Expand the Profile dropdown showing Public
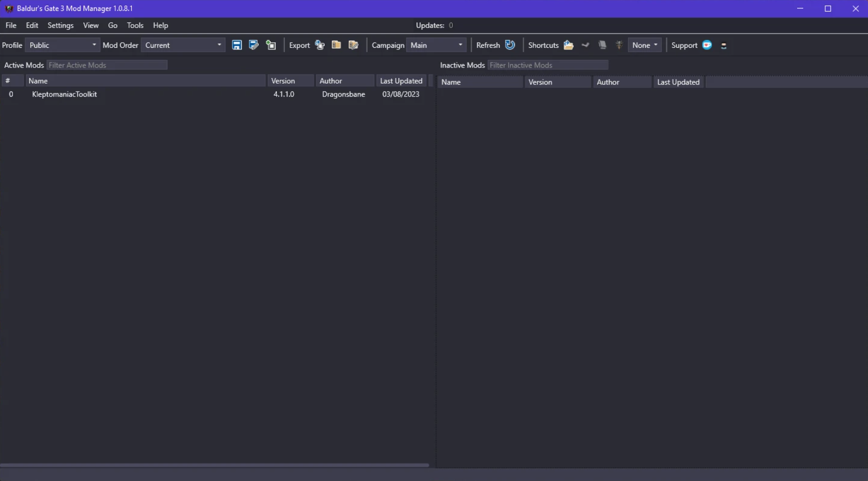This screenshot has width=868, height=481. pyautogui.click(x=63, y=45)
